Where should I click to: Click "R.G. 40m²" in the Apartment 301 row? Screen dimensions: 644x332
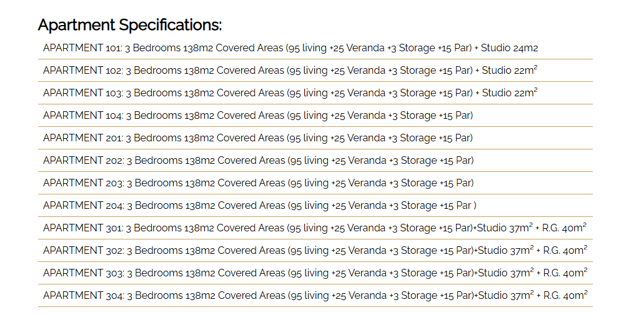click(565, 228)
